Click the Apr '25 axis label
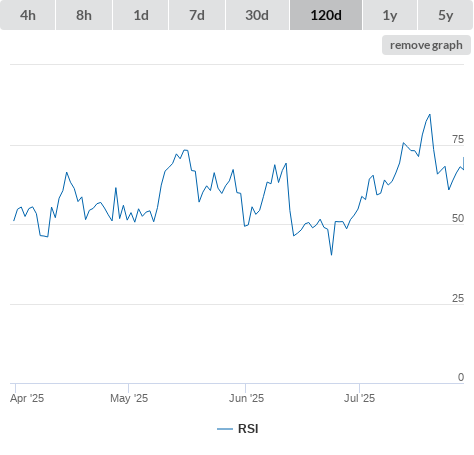Image resolution: width=474 pixels, height=455 pixels. [x=27, y=398]
